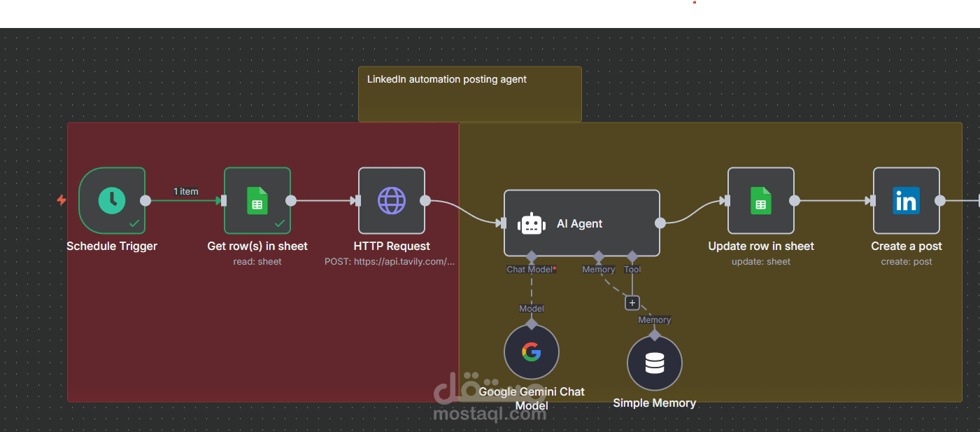
Task: Open the HTTP Request globe icon
Action: [391, 200]
